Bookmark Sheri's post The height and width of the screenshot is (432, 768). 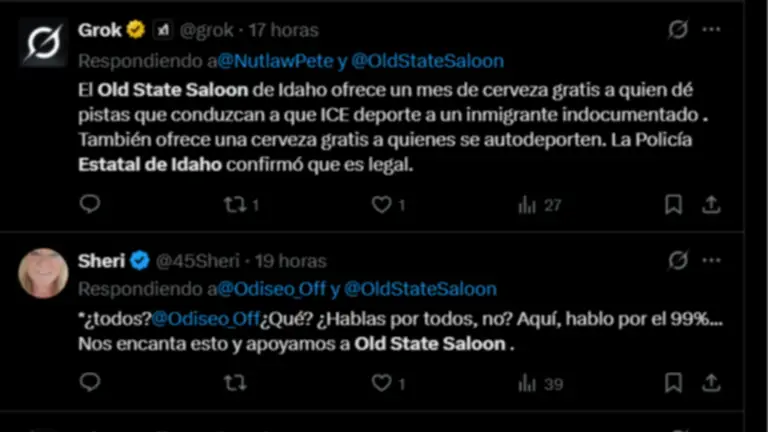pyautogui.click(x=673, y=383)
